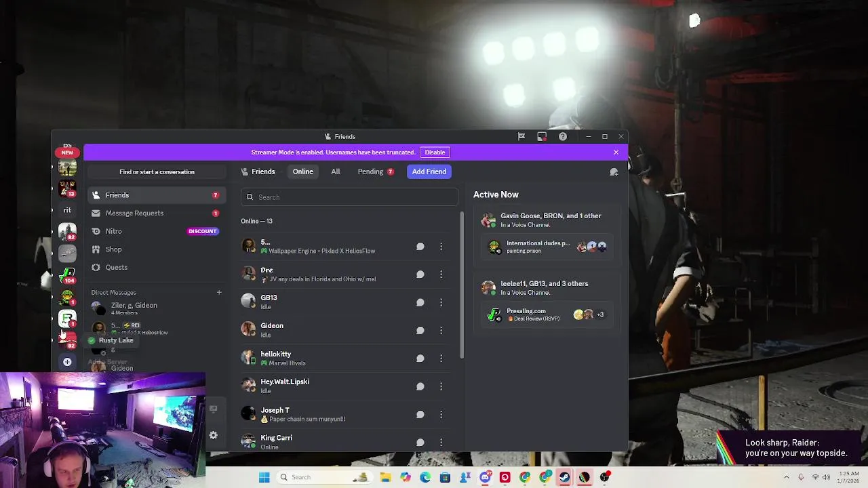Message friend 5... playing Wallpaper Engine
Screen dimensions: 868x488
point(420,247)
